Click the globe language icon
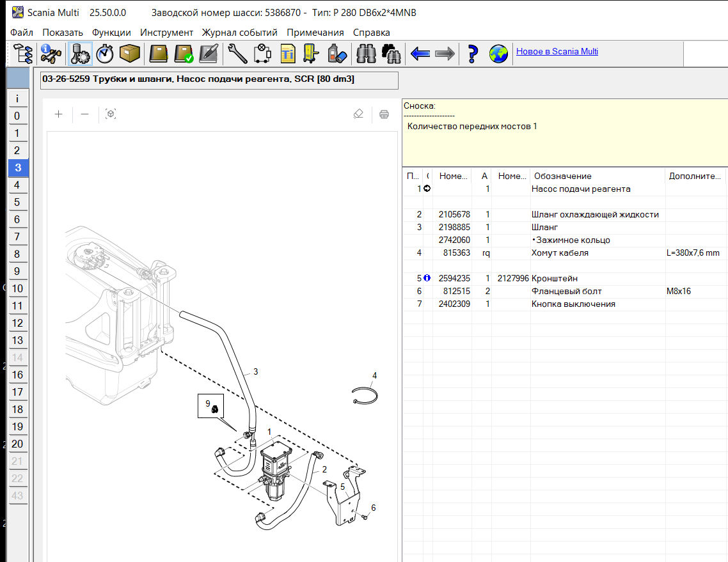 [x=498, y=54]
